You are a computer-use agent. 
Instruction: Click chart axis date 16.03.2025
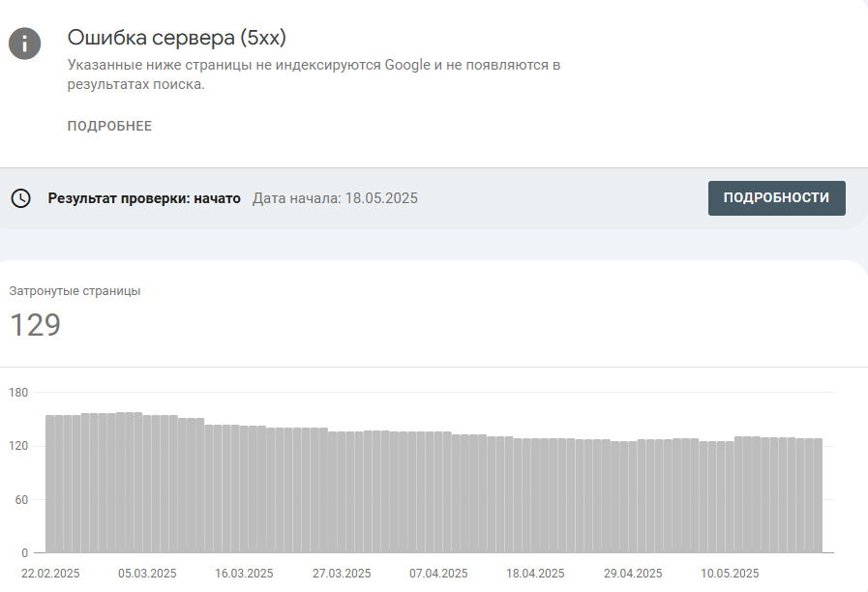[x=244, y=574]
